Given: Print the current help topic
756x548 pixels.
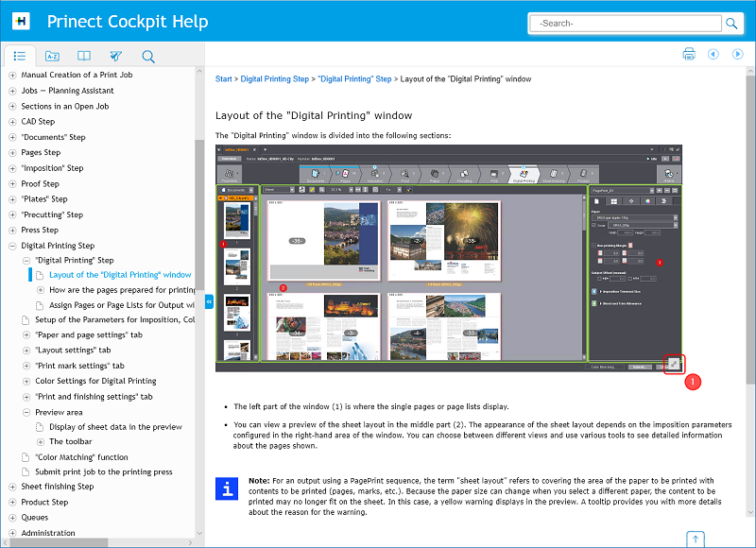Looking at the screenshot, I should tap(690, 54).
